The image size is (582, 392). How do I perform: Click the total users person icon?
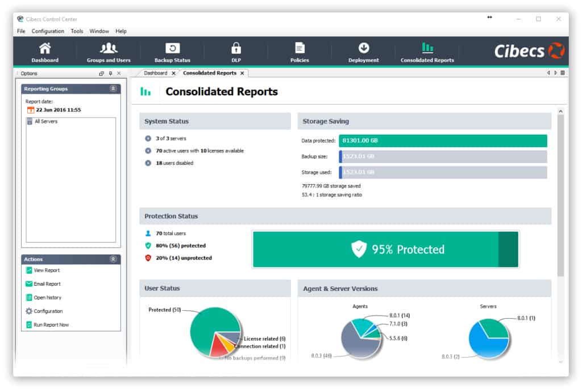click(148, 233)
